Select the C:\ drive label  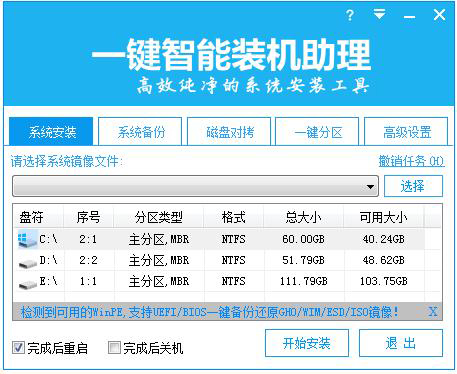coord(48,239)
